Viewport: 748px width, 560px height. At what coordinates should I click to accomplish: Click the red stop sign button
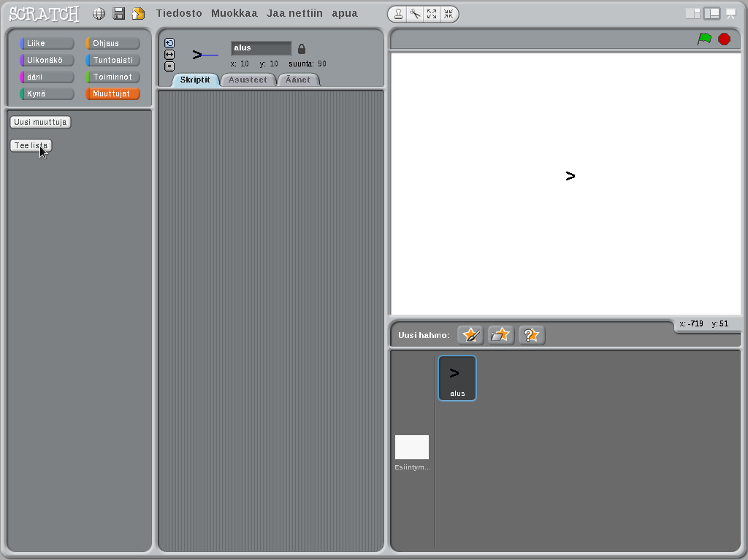(724, 39)
